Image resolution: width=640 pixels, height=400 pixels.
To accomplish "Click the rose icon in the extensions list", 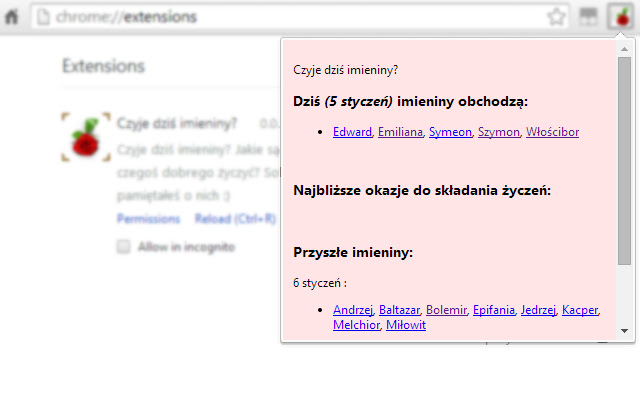I will point(86,137).
